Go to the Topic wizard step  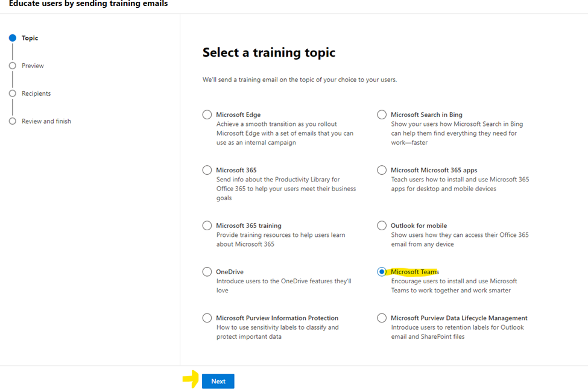(x=30, y=38)
